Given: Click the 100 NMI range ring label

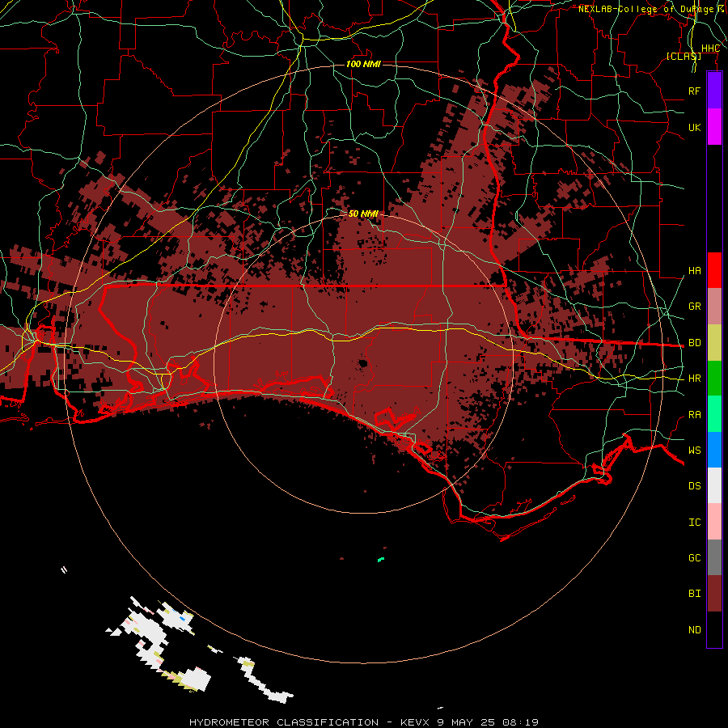Looking at the screenshot, I should click(x=363, y=64).
